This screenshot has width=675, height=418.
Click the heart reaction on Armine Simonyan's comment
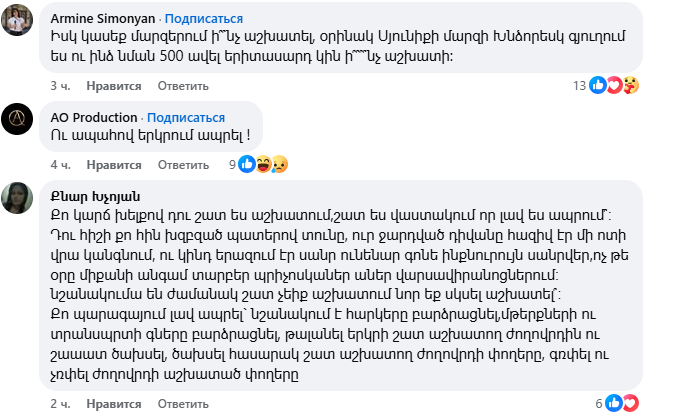point(614,86)
